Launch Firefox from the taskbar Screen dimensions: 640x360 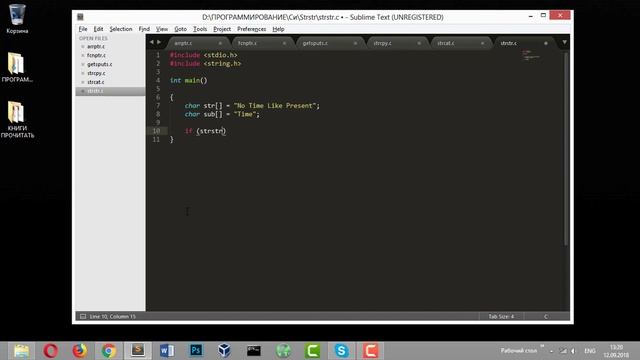point(80,351)
